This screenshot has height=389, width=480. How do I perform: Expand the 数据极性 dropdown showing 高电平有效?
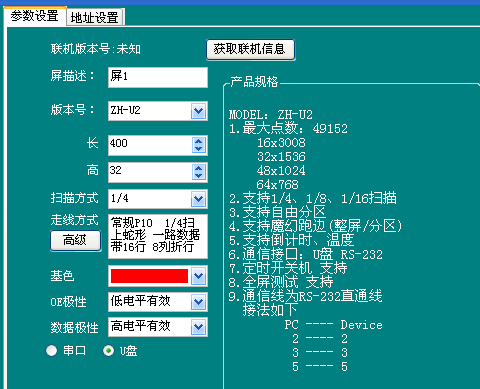pyautogui.click(x=199, y=327)
